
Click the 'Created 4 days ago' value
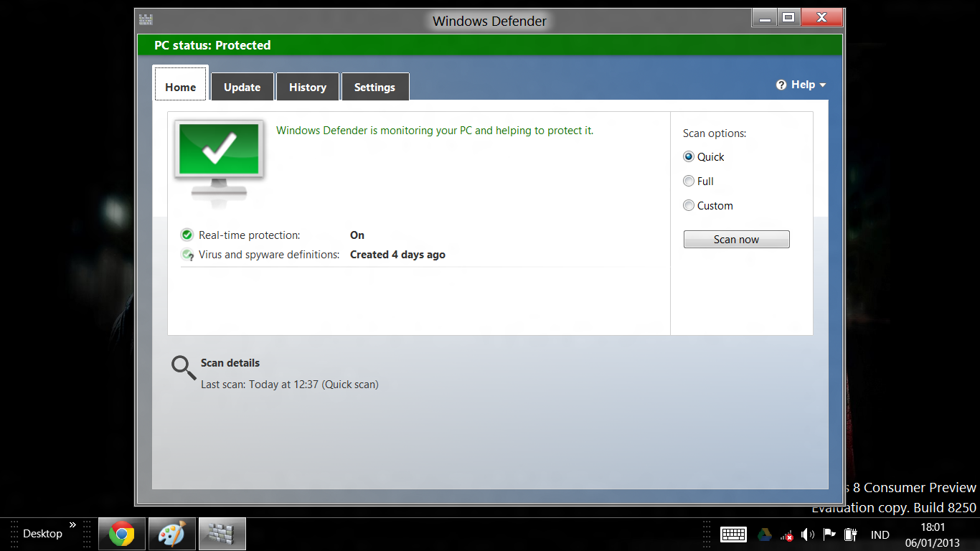coord(397,255)
